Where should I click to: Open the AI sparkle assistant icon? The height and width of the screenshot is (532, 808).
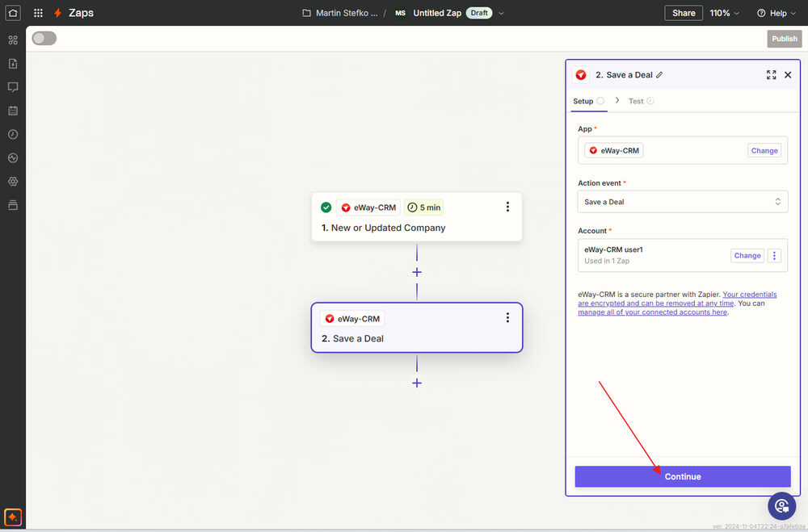point(13,517)
